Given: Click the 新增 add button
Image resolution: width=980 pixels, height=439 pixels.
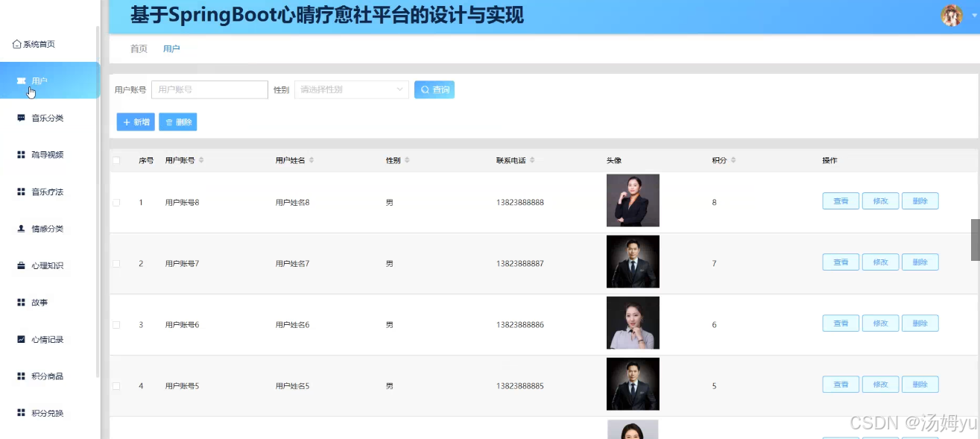Looking at the screenshot, I should 136,121.
